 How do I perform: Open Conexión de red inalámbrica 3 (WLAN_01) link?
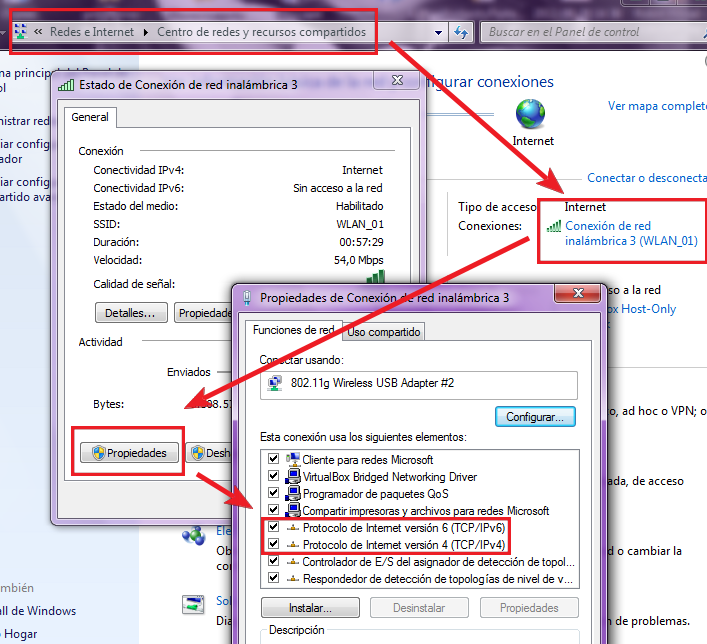coord(630,233)
